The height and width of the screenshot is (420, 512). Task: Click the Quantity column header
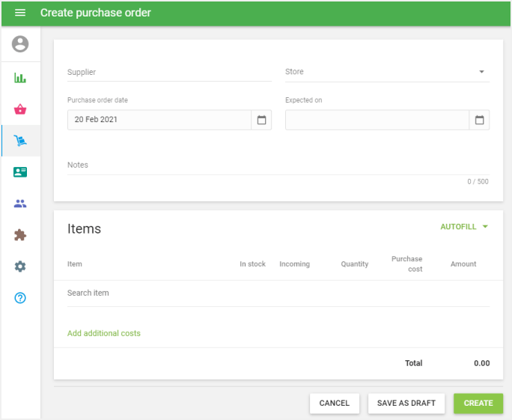click(x=355, y=264)
